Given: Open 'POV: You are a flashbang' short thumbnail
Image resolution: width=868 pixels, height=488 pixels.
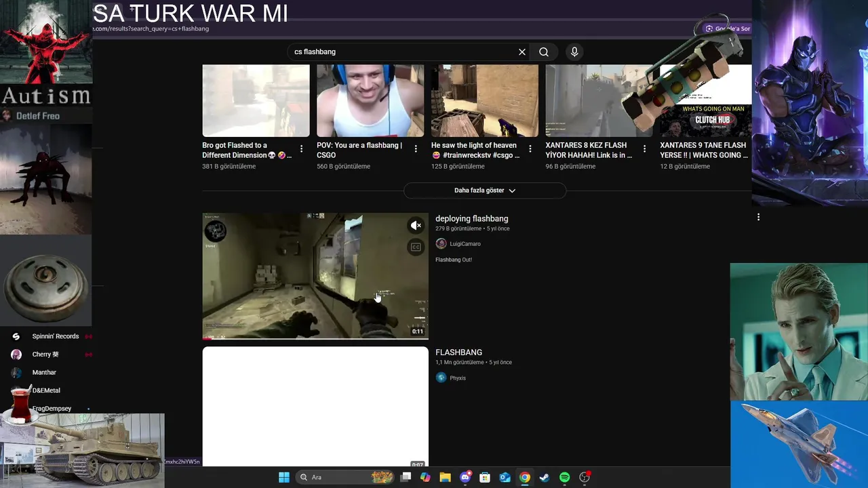Looking at the screenshot, I should click(370, 101).
